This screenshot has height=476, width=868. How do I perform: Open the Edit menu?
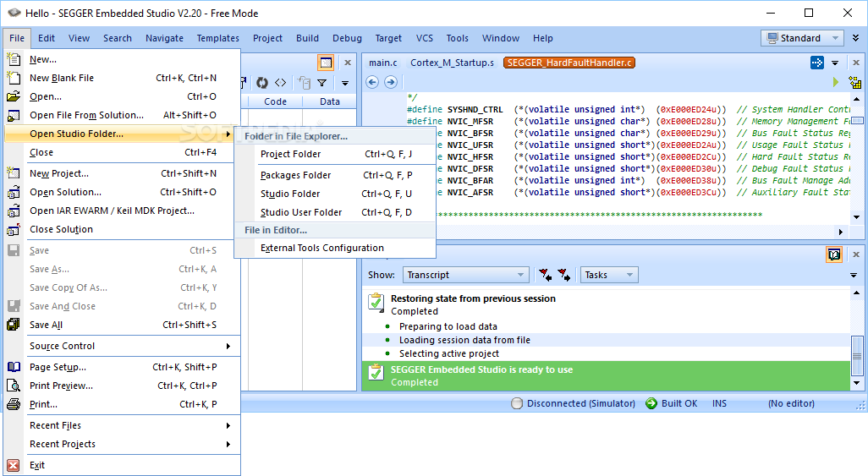coord(47,38)
